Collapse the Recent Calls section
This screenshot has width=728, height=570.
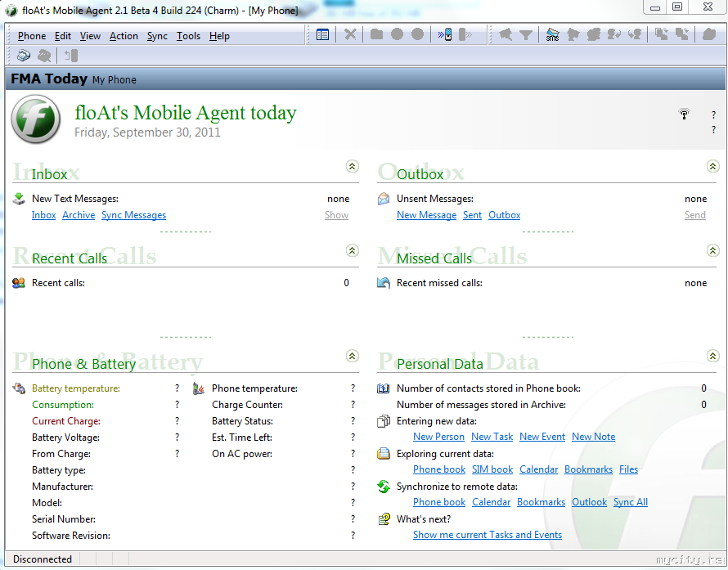click(353, 250)
